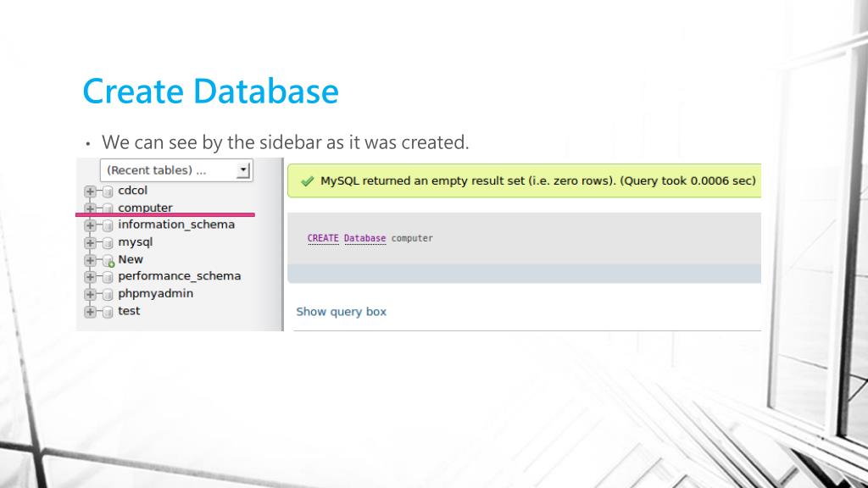The width and height of the screenshot is (868, 488).
Task: Open the cdcol database
Action: 132,191
